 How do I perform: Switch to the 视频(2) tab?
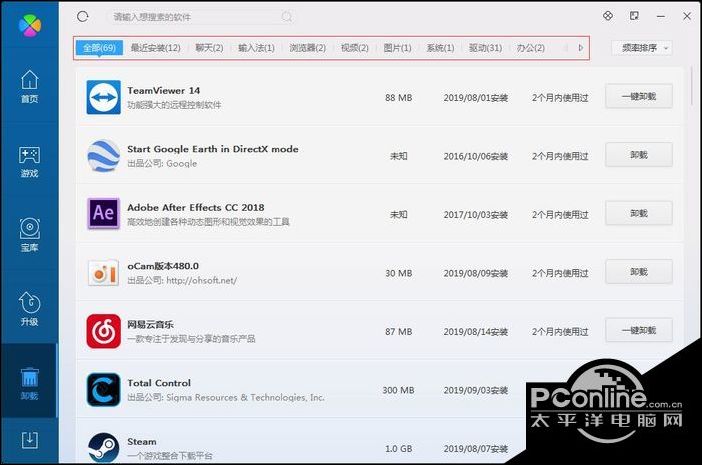[355, 48]
